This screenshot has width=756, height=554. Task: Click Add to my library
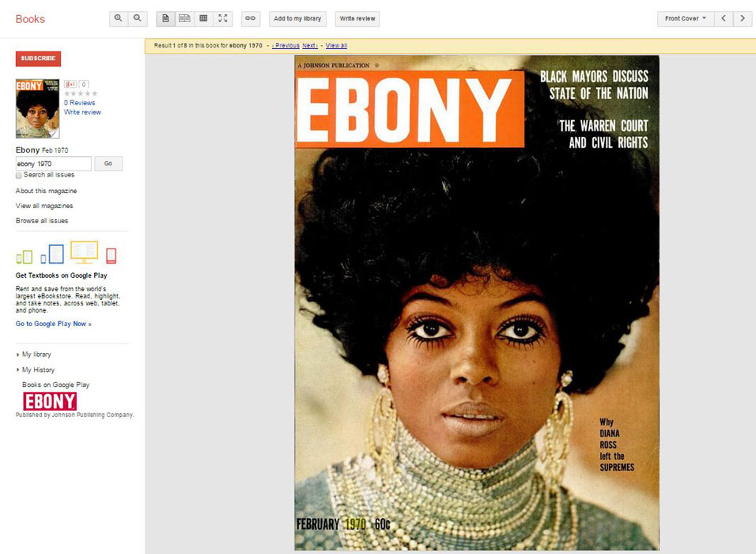click(x=297, y=18)
